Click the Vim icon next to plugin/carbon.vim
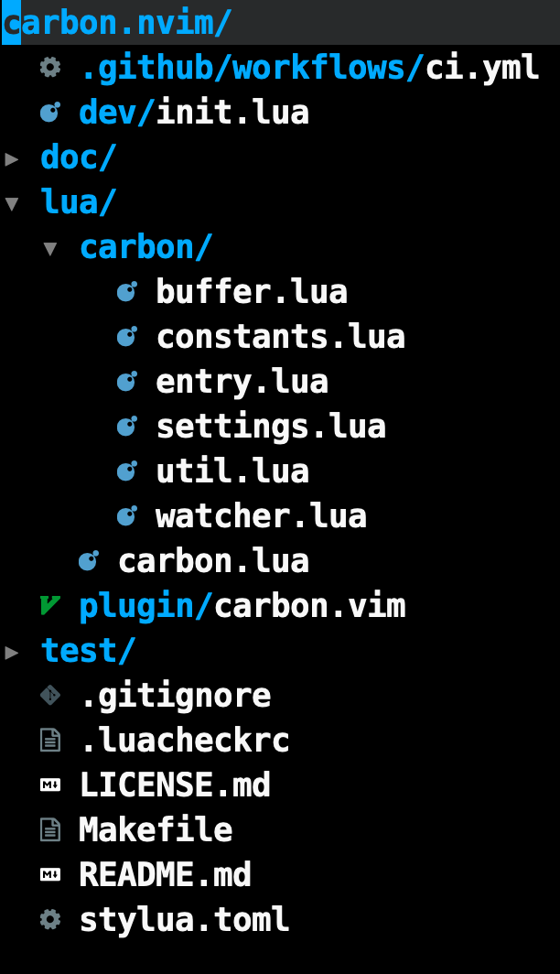This screenshot has width=560, height=974. (x=52, y=605)
